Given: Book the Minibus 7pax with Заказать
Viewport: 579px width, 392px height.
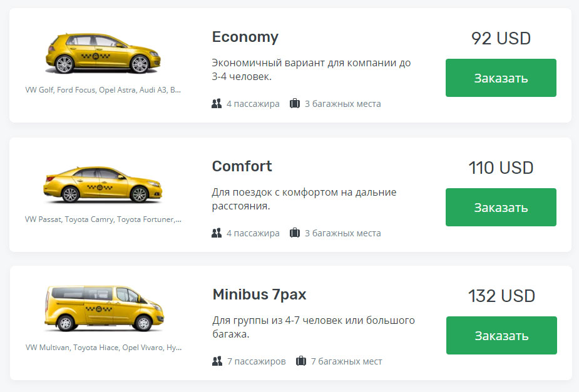Looking at the screenshot, I should coord(501,335).
